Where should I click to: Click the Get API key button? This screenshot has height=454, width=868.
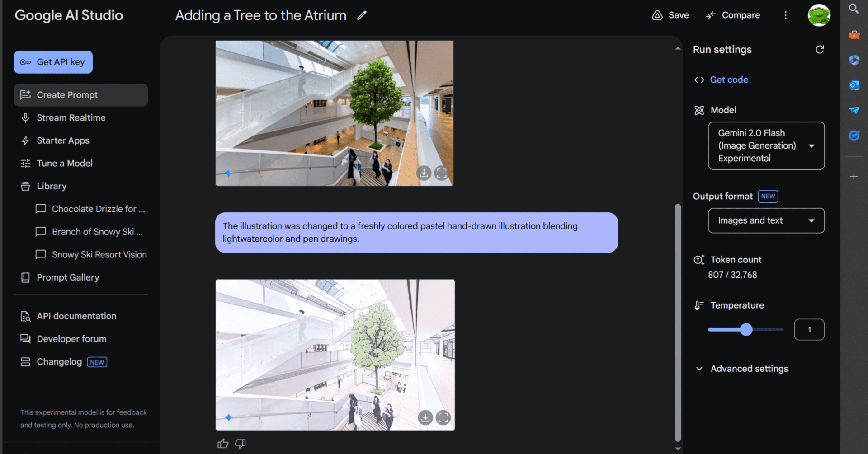click(53, 62)
